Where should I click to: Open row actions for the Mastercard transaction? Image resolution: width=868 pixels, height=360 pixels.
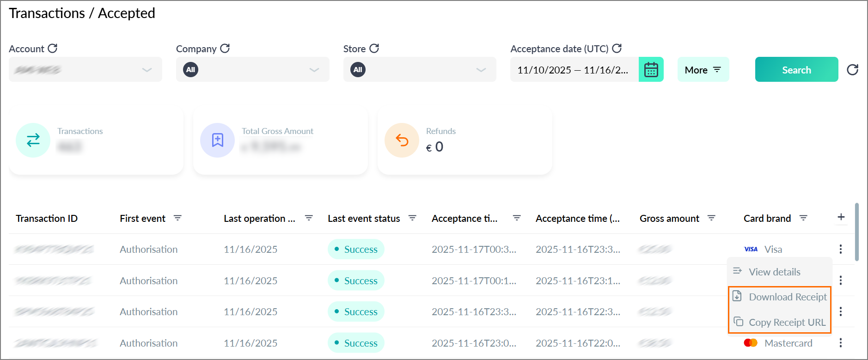click(841, 342)
